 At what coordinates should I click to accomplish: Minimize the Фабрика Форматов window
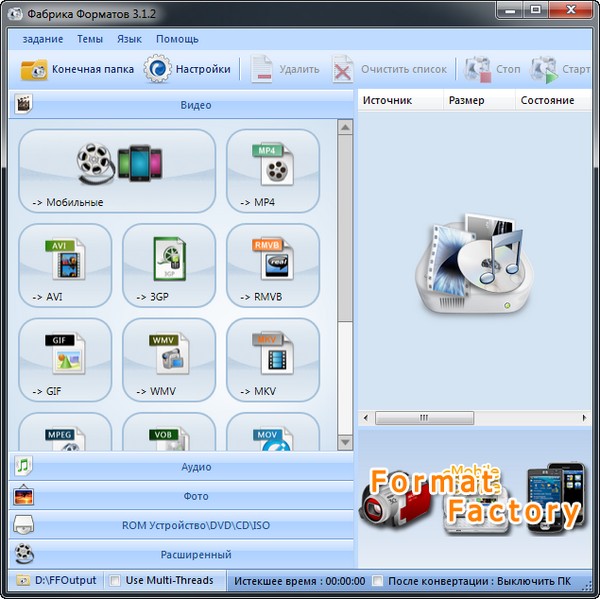[x=510, y=10]
